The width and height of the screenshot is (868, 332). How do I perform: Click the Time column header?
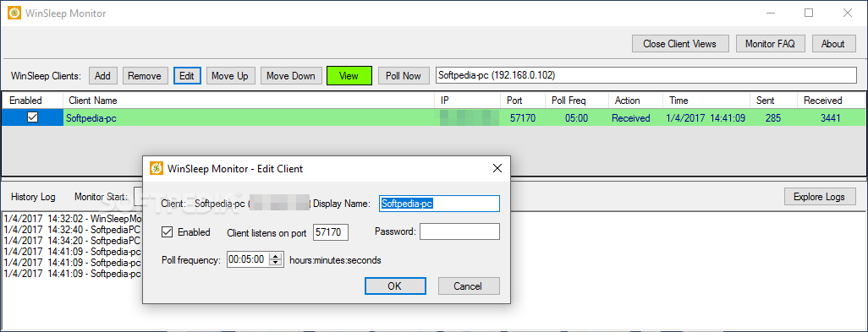[x=706, y=101]
